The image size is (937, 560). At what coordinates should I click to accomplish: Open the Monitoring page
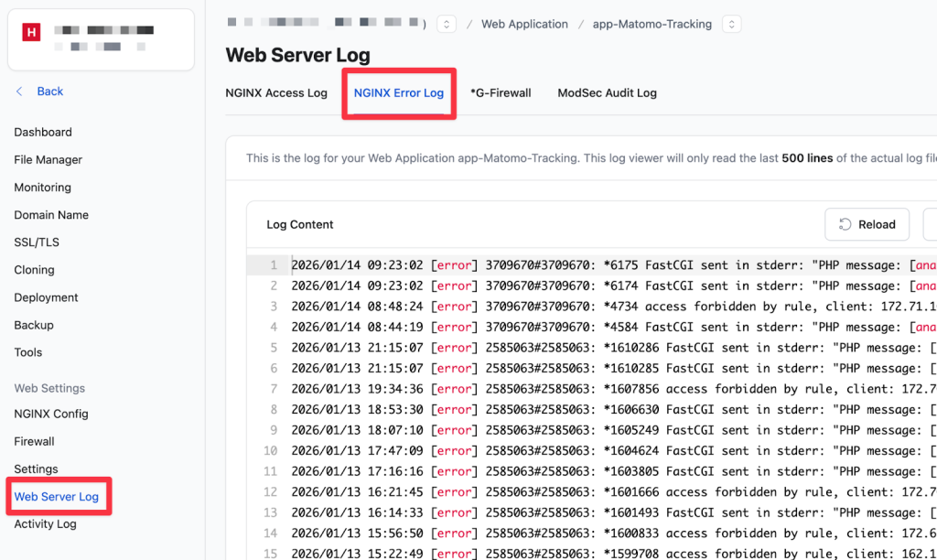point(42,188)
